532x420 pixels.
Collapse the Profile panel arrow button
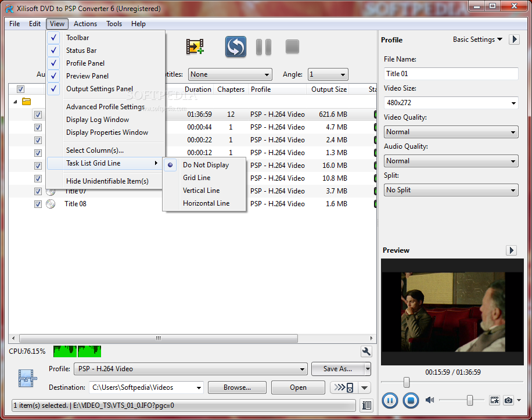515,40
